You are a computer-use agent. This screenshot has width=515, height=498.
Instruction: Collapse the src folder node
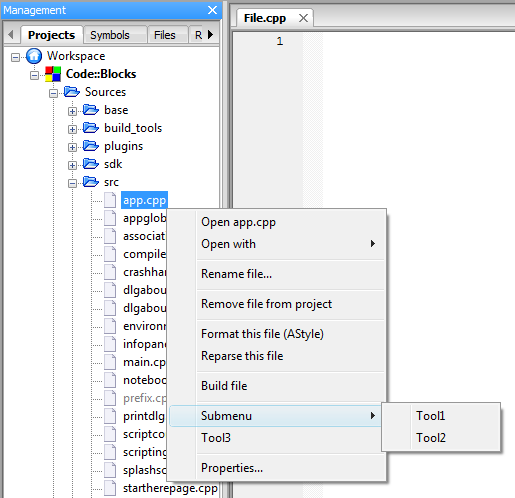(x=72, y=183)
